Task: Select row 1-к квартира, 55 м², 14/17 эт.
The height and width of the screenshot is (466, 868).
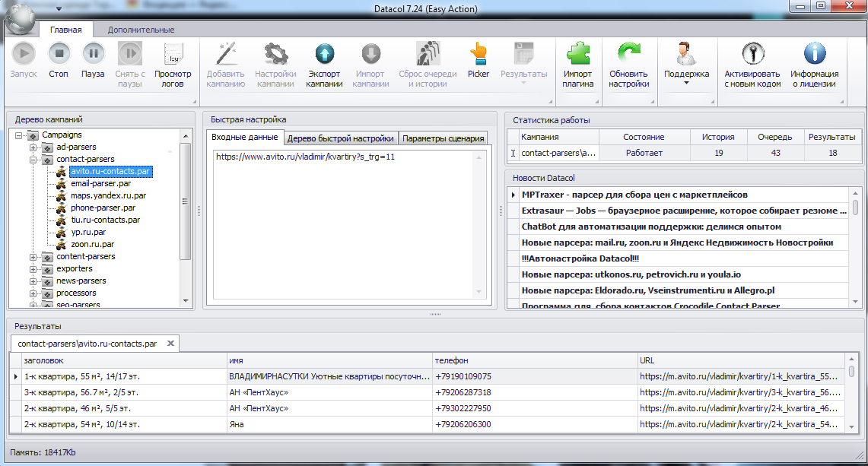Action: (x=428, y=376)
